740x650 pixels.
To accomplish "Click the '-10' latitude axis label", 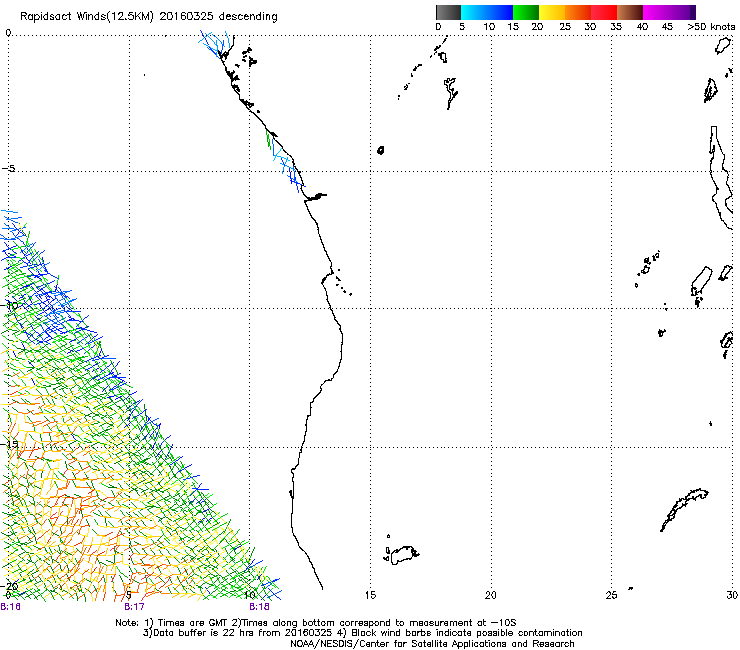I will click(10, 305).
